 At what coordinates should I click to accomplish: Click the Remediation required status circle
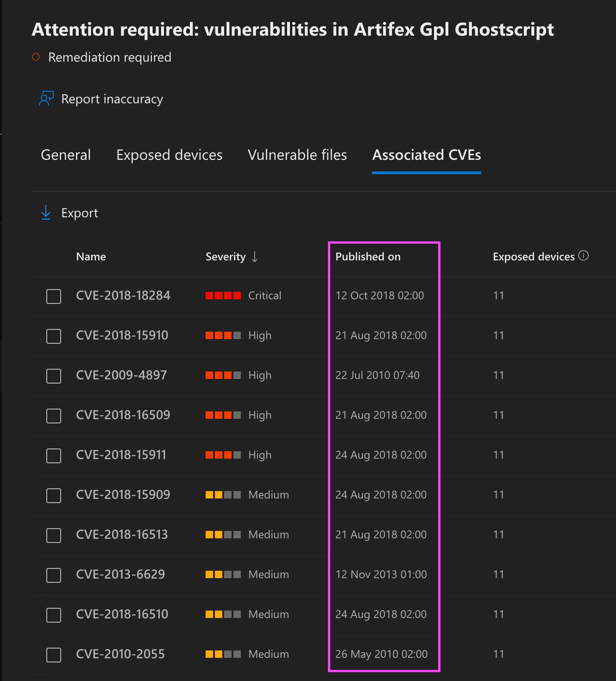click(36, 57)
